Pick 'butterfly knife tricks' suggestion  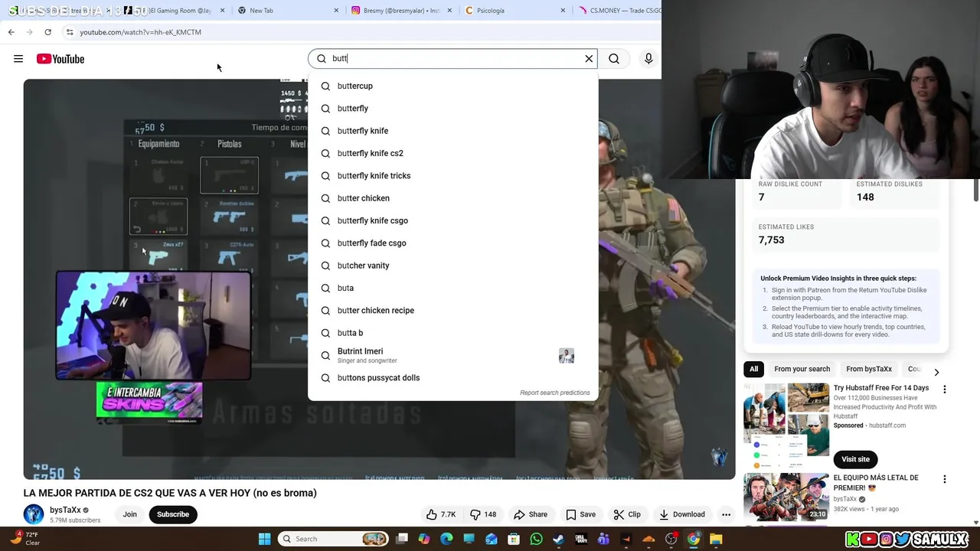click(x=452, y=176)
